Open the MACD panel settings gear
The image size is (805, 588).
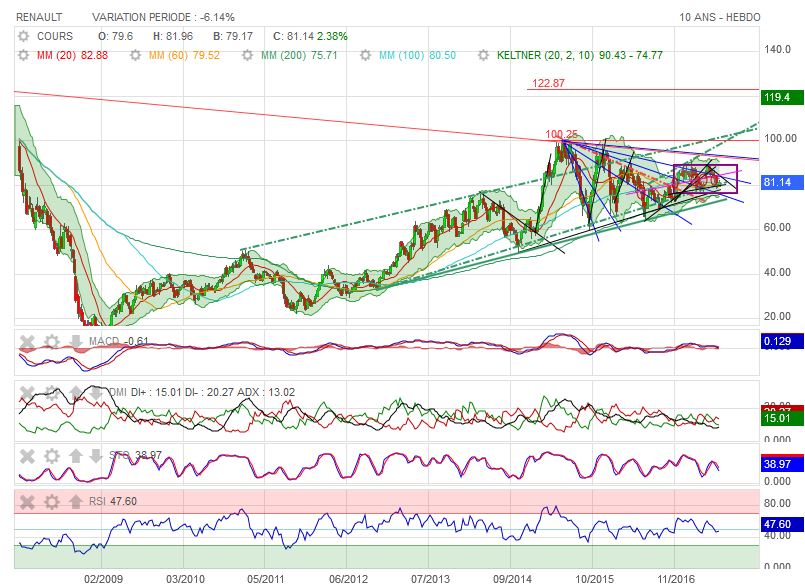coord(51,342)
